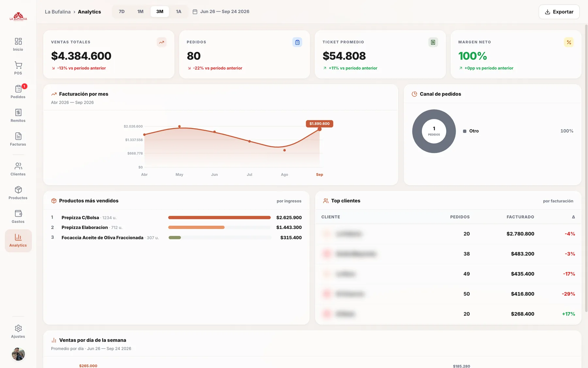The image size is (588, 368).
Task: Select the Analytics sidebar item
Action: coord(18,240)
